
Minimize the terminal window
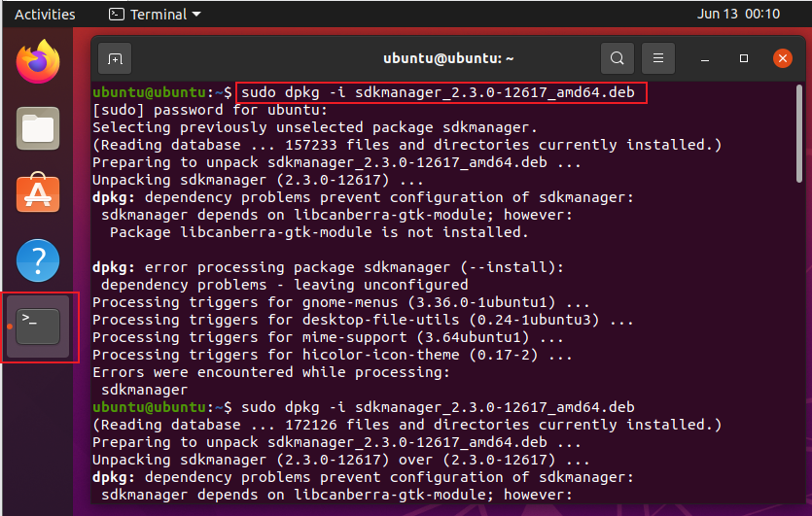(x=704, y=59)
